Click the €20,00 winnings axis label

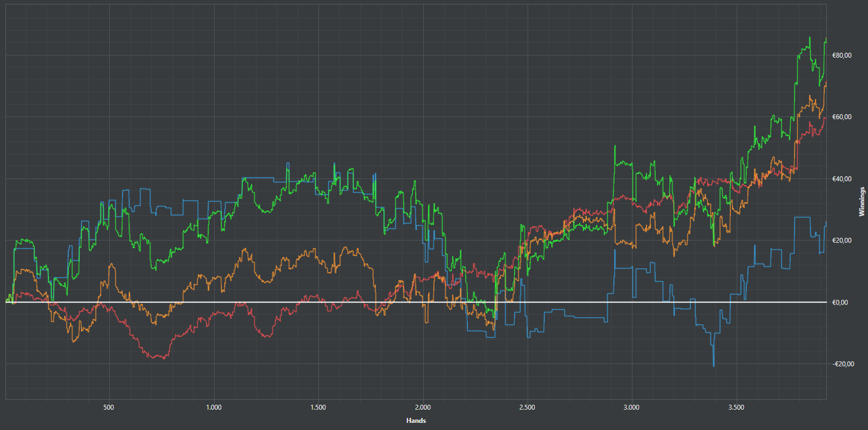tap(842, 241)
